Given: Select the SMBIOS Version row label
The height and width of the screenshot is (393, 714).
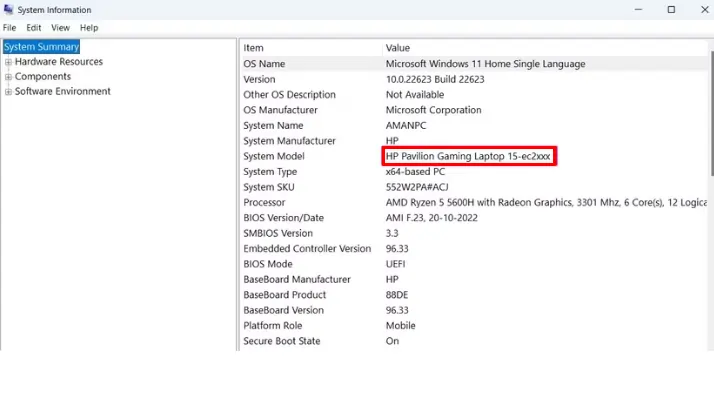Looking at the screenshot, I should 278,233.
